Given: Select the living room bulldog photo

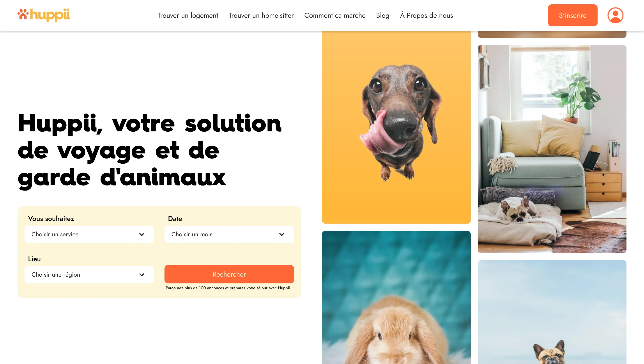Looking at the screenshot, I should pos(552,149).
